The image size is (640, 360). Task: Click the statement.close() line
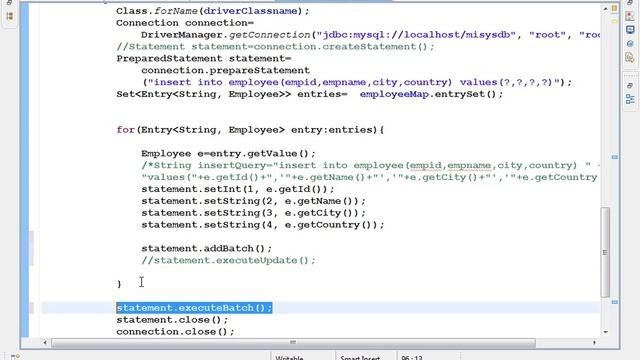(x=172, y=320)
